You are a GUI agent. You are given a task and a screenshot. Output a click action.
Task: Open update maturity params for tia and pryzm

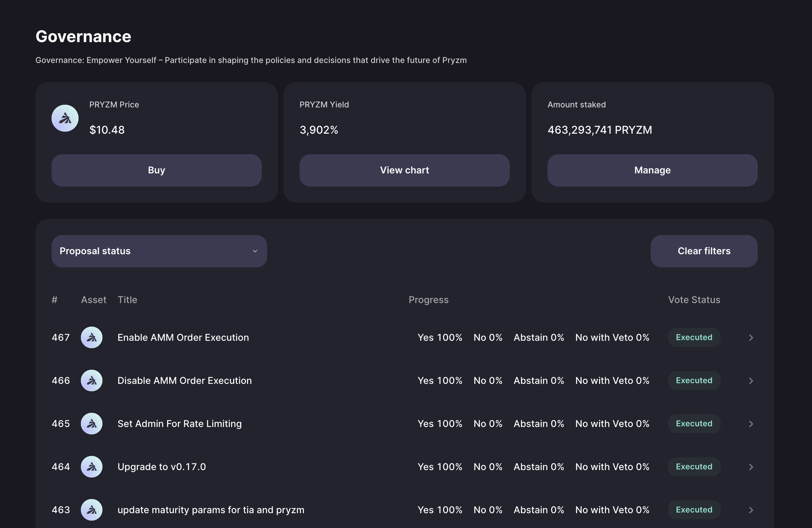(x=211, y=509)
